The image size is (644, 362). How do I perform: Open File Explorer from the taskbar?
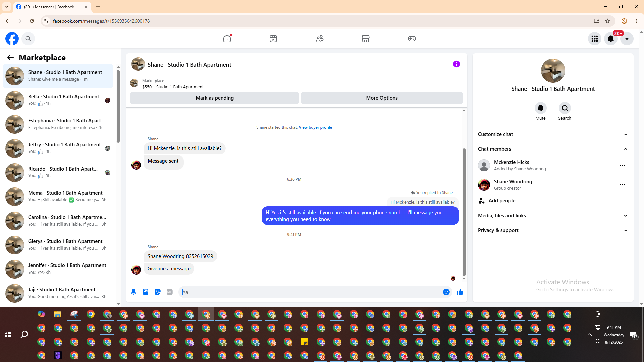58,314
